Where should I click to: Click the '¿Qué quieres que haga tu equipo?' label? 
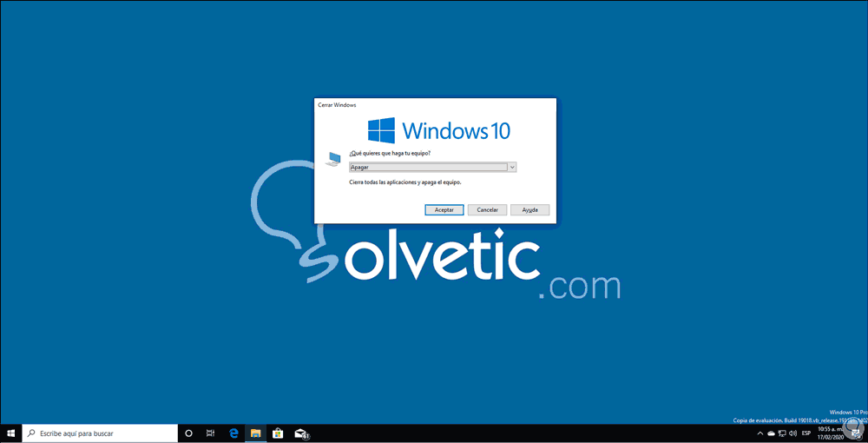click(x=390, y=153)
